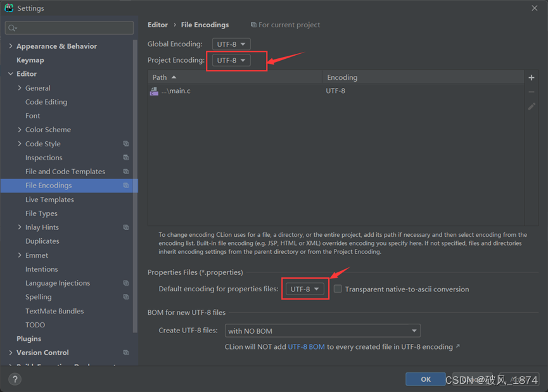Select Live Templates settings
Image resolution: width=548 pixels, height=392 pixels.
(x=49, y=199)
